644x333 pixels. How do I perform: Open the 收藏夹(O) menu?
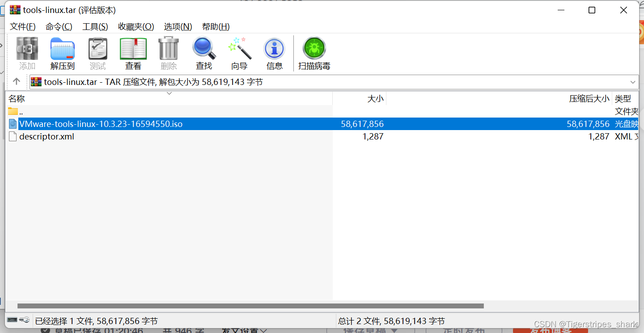tap(136, 26)
